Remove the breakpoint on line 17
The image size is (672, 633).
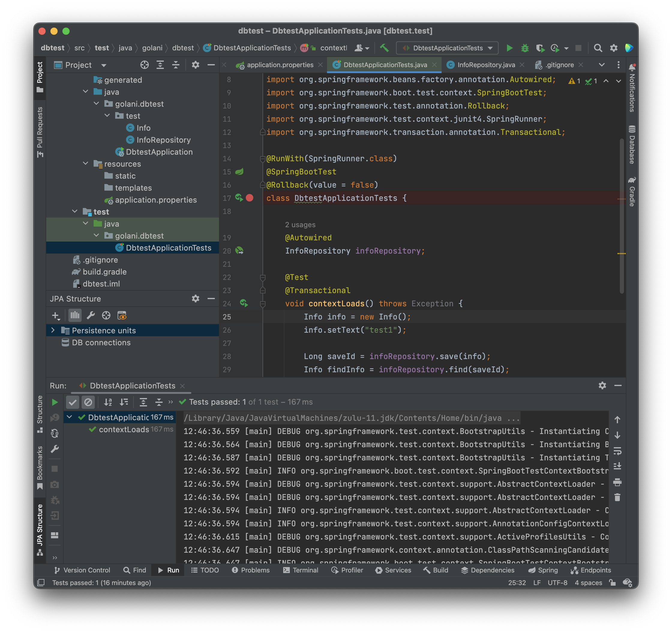click(x=250, y=198)
